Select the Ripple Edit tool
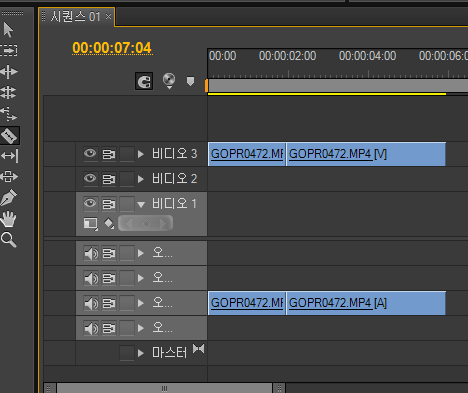 pyautogui.click(x=9, y=72)
